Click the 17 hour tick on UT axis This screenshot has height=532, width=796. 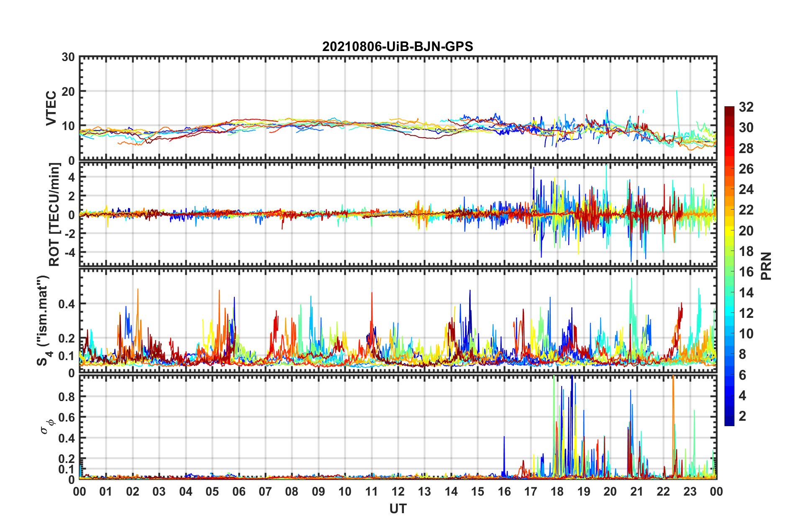point(531,491)
